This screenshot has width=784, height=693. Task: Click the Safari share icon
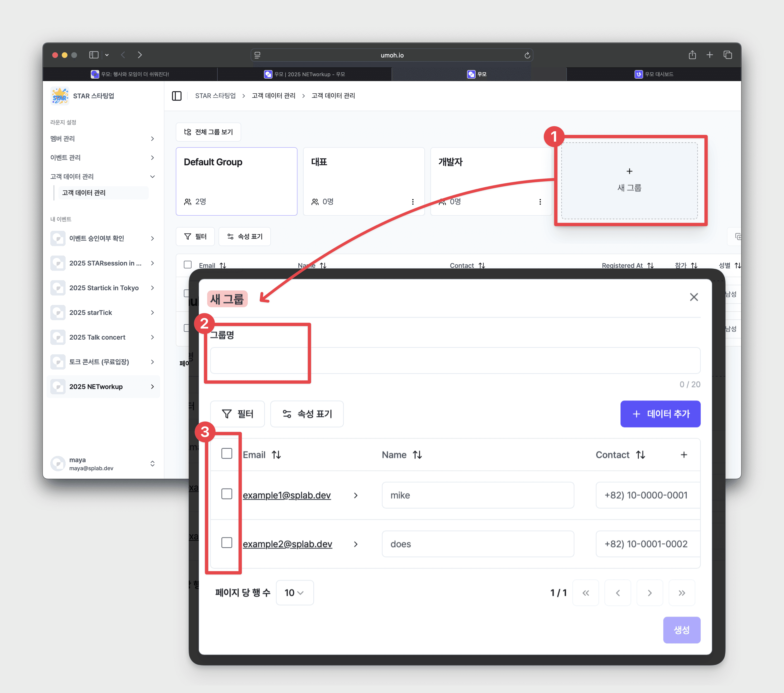(692, 55)
